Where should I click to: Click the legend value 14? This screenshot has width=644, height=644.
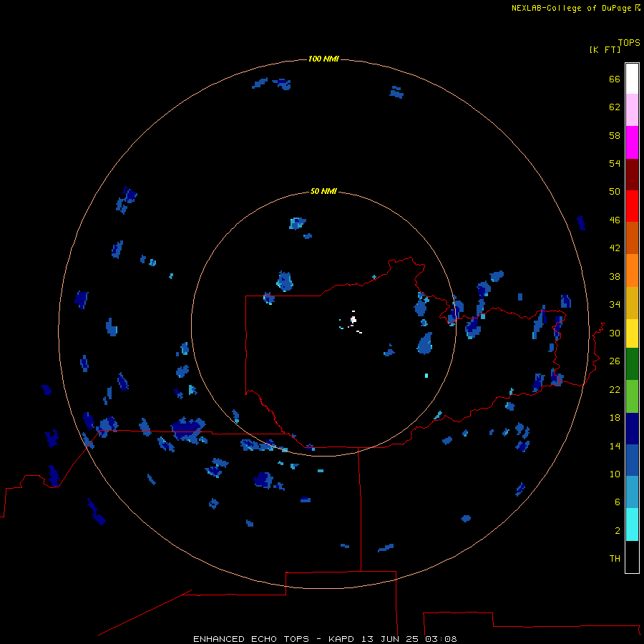pos(615,446)
